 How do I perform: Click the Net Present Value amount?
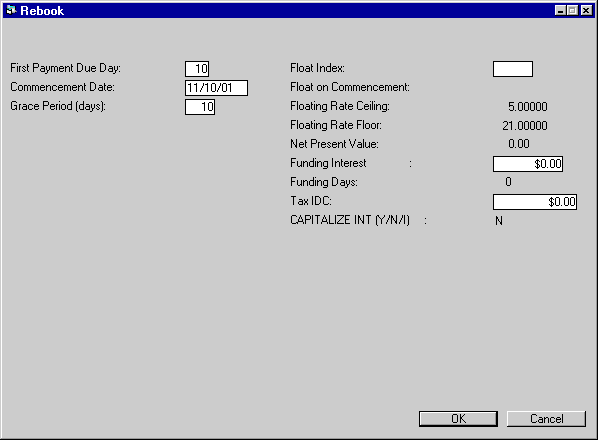(x=519, y=144)
